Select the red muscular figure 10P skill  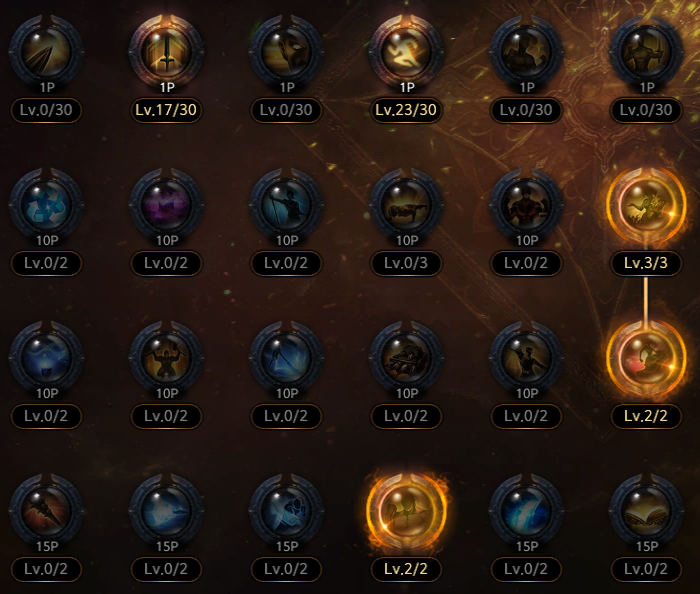tap(526, 205)
